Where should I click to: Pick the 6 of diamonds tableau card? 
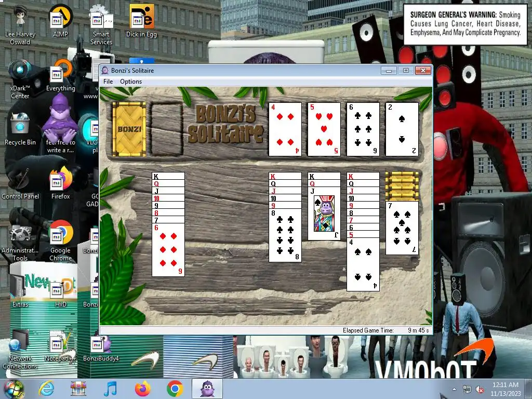tap(168, 250)
